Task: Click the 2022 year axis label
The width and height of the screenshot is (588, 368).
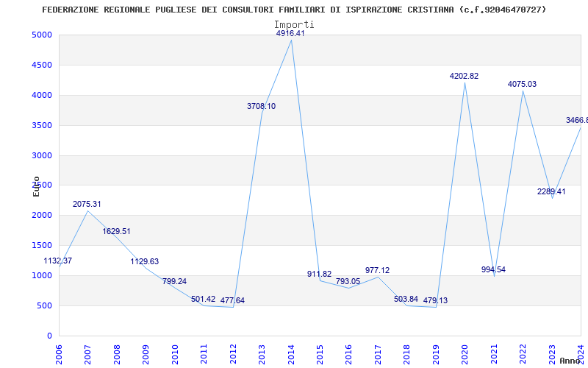Action: pos(523,355)
